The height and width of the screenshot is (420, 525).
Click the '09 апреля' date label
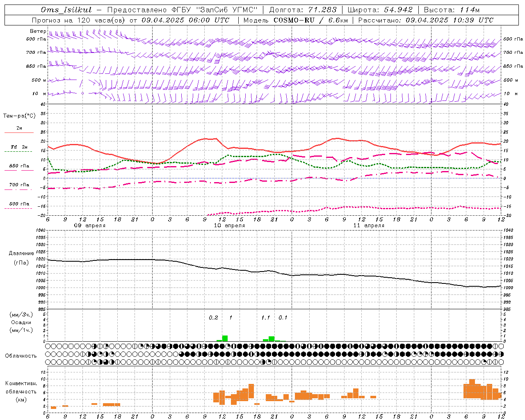pos(89,226)
